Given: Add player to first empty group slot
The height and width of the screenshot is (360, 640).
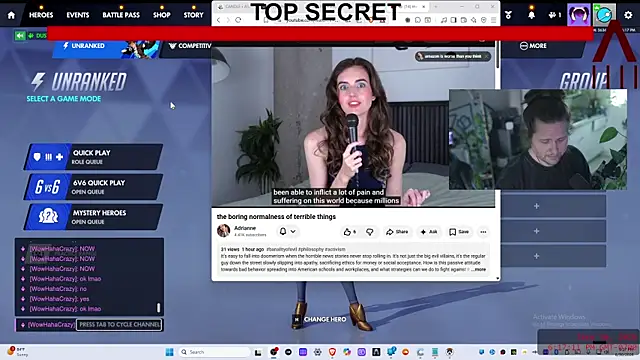Looking at the screenshot, I should tap(553, 206).
